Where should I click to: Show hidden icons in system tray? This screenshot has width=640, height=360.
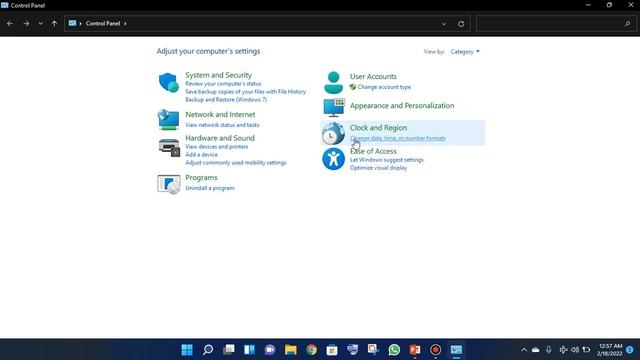[x=524, y=350]
